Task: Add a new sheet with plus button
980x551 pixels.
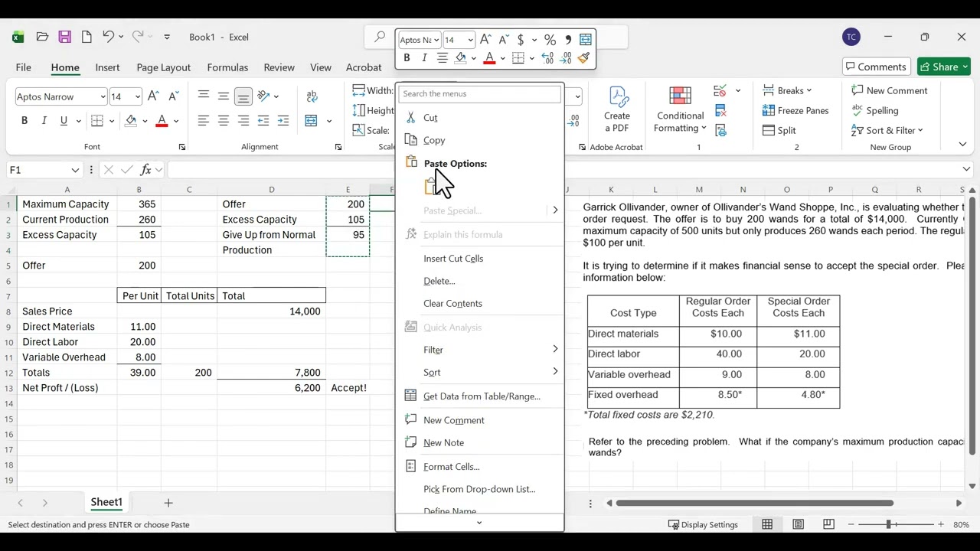Action: pos(168,503)
